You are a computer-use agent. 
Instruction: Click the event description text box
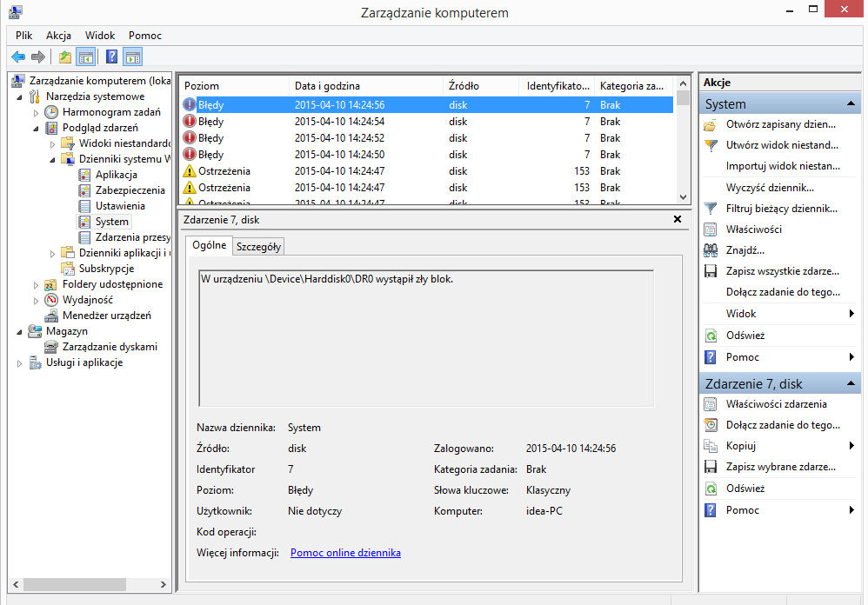426,338
